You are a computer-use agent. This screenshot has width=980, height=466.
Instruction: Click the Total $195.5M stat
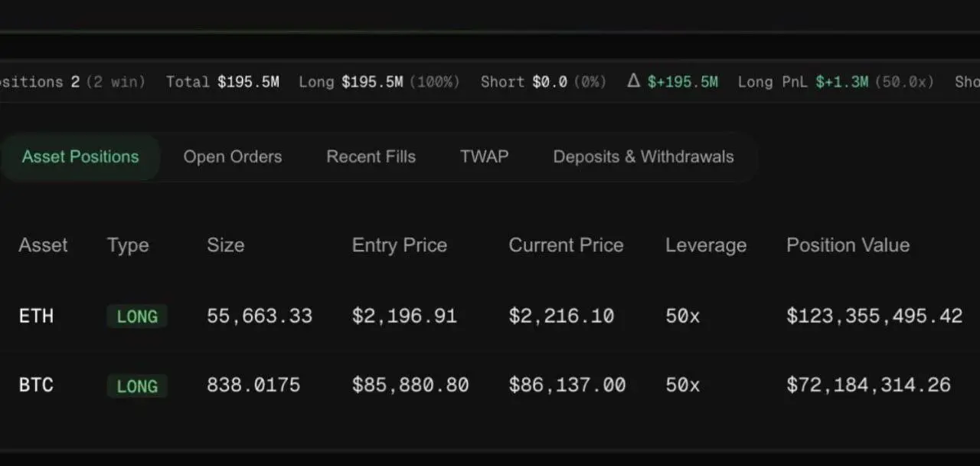click(x=223, y=82)
